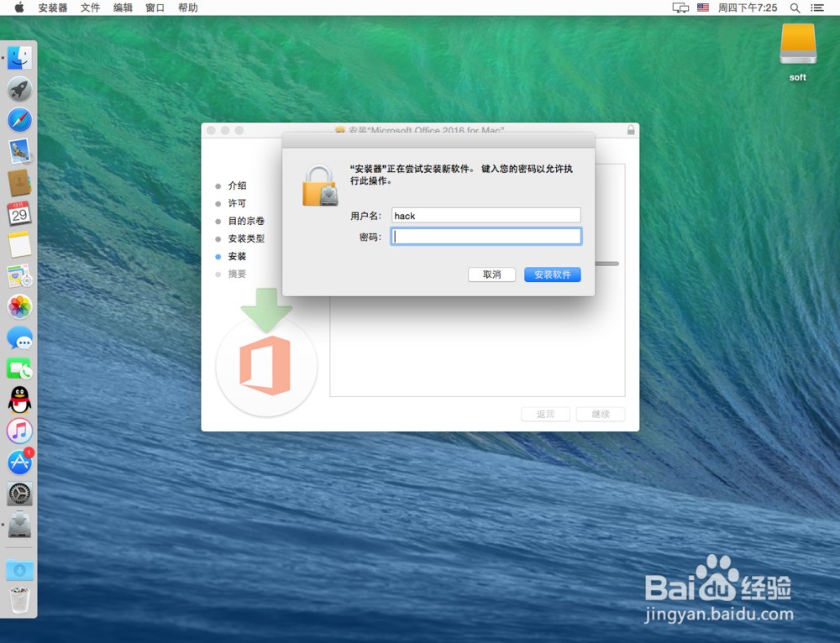Open 安装器 application menu
This screenshot has height=643, width=840.
pyautogui.click(x=52, y=8)
